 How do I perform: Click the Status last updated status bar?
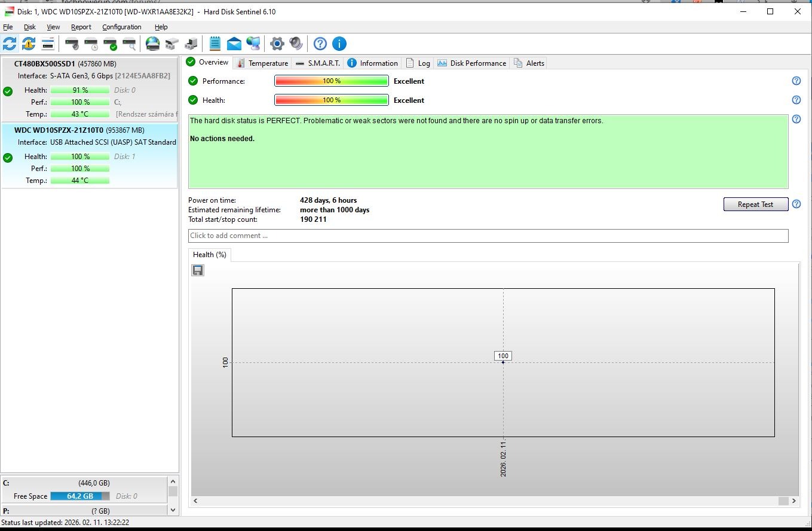[x=65, y=523]
